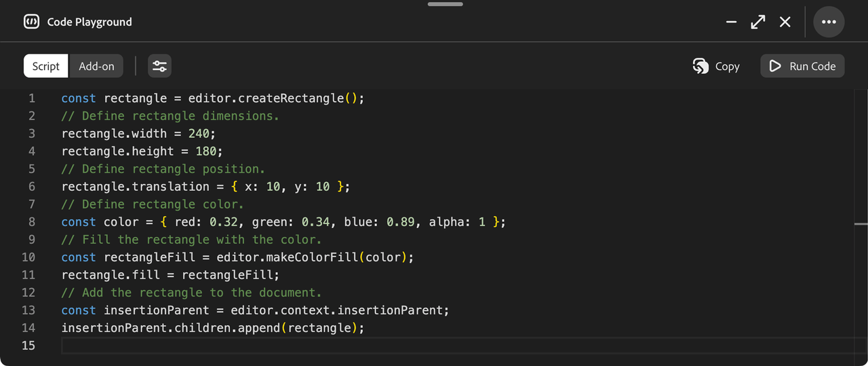Expand the Code Playground panel to full size
The width and height of the screenshot is (868, 366).
pyautogui.click(x=757, y=22)
